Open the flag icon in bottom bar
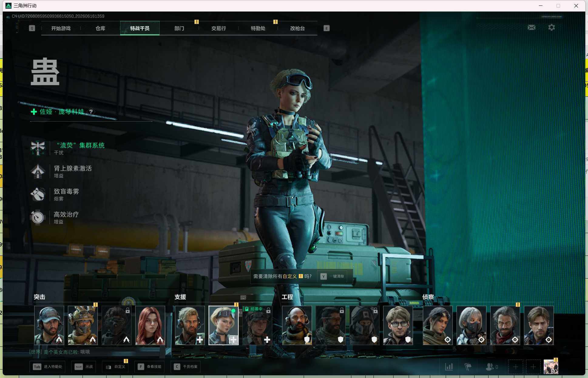This screenshot has width=588, height=378. (468, 367)
